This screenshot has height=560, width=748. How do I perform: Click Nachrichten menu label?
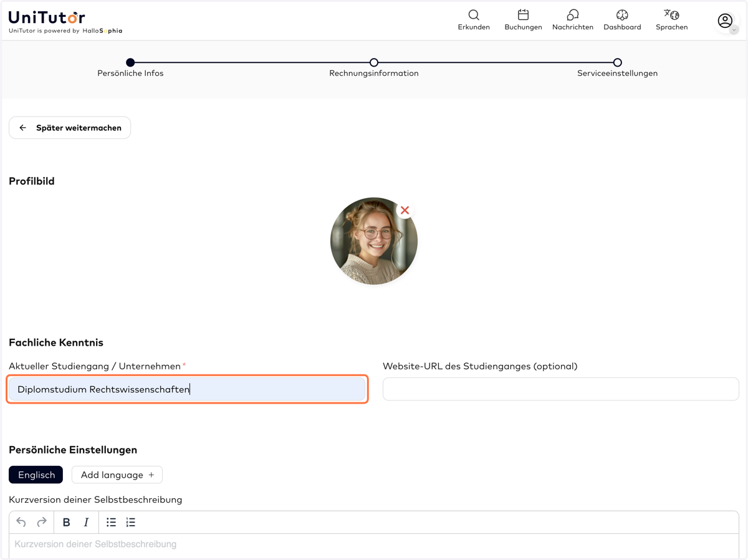(x=572, y=27)
